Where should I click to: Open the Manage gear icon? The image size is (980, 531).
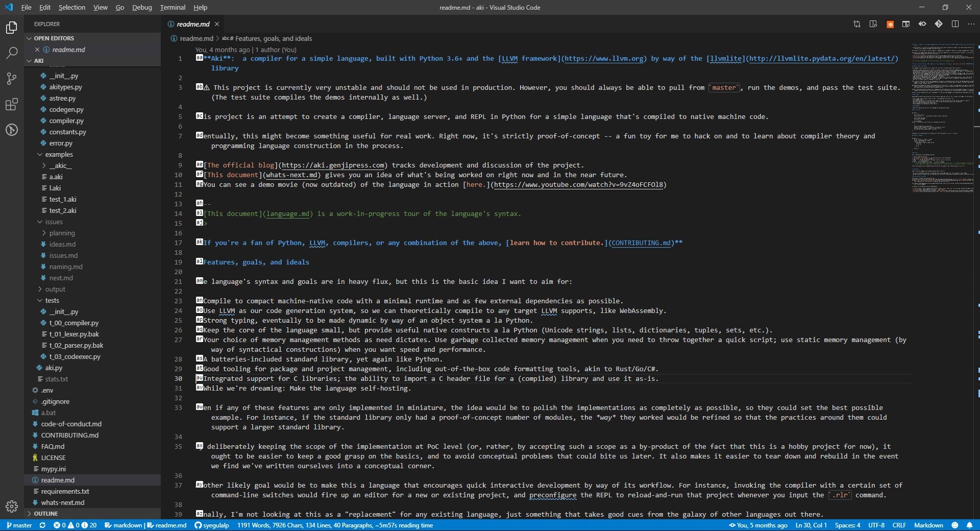click(11, 506)
